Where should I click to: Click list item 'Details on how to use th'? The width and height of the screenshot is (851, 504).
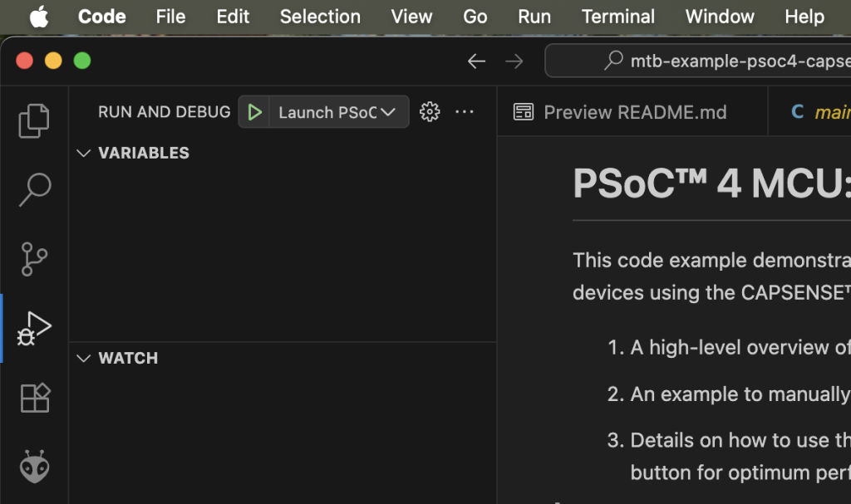coord(740,440)
